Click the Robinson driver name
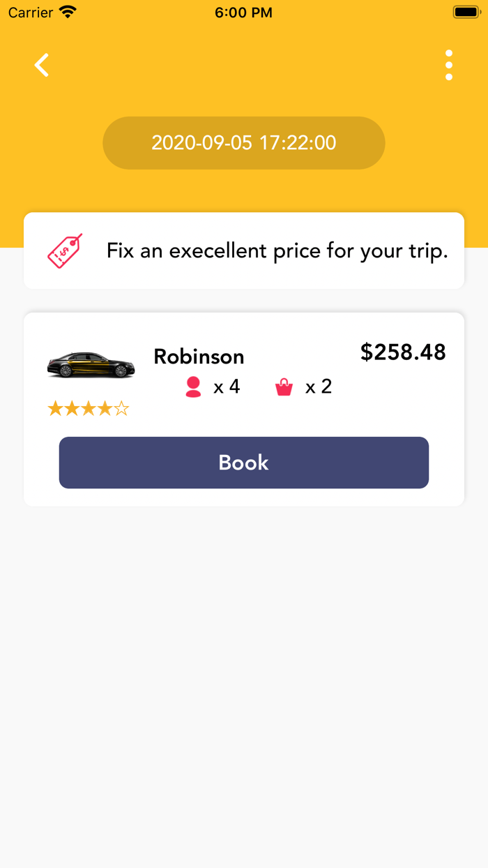 coord(199,357)
